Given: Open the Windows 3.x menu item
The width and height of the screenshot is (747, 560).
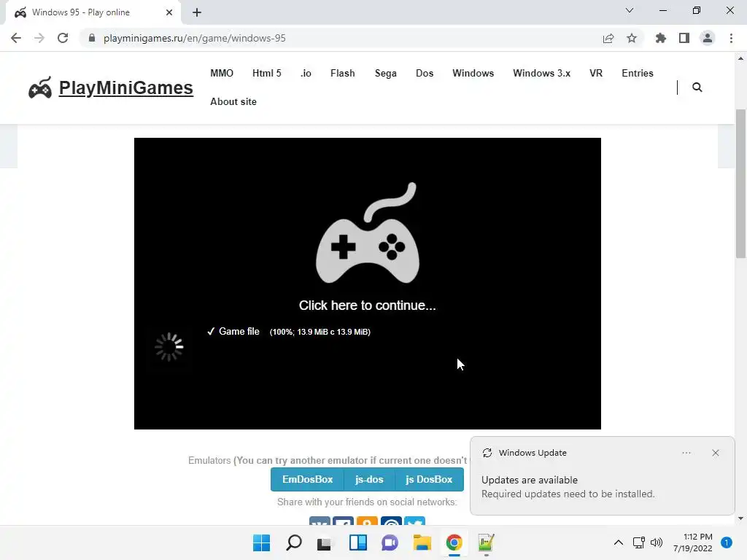Looking at the screenshot, I should [x=542, y=74].
